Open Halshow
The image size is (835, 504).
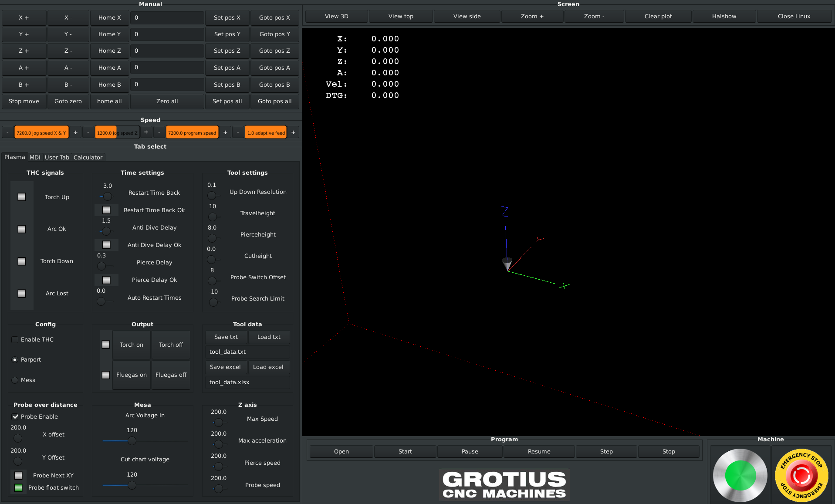coord(724,17)
